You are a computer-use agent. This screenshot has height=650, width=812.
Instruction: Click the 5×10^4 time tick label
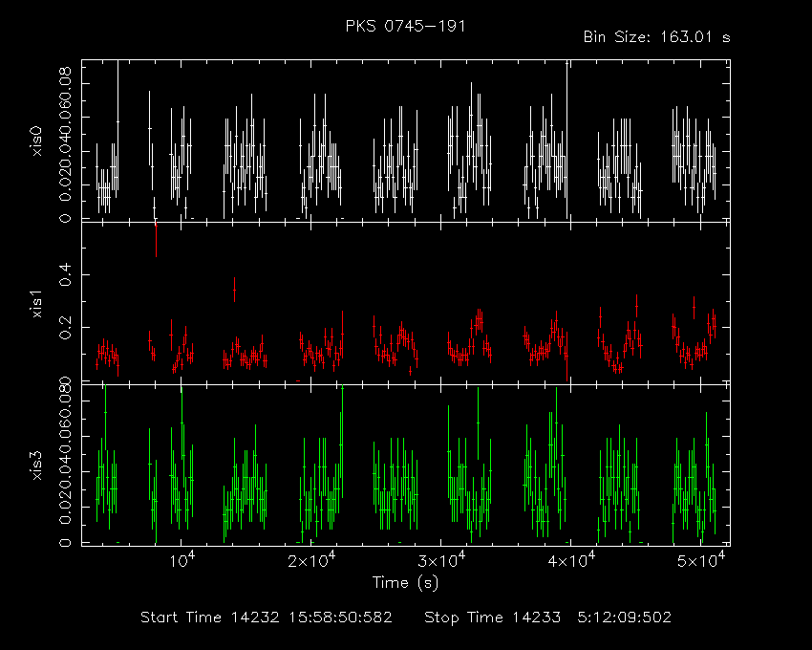click(701, 560)
